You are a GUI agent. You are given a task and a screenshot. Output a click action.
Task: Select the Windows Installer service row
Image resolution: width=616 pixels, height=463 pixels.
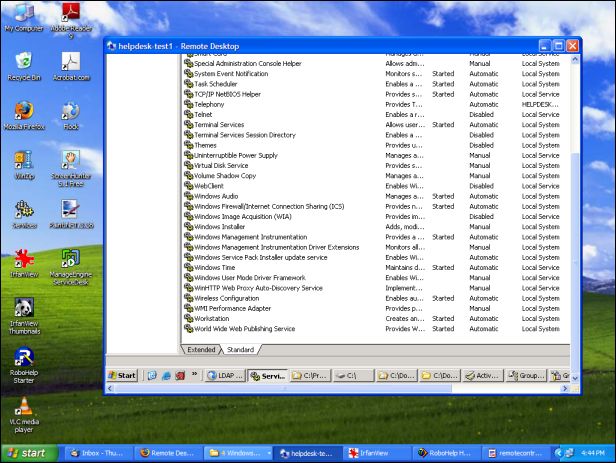[218, 227]
